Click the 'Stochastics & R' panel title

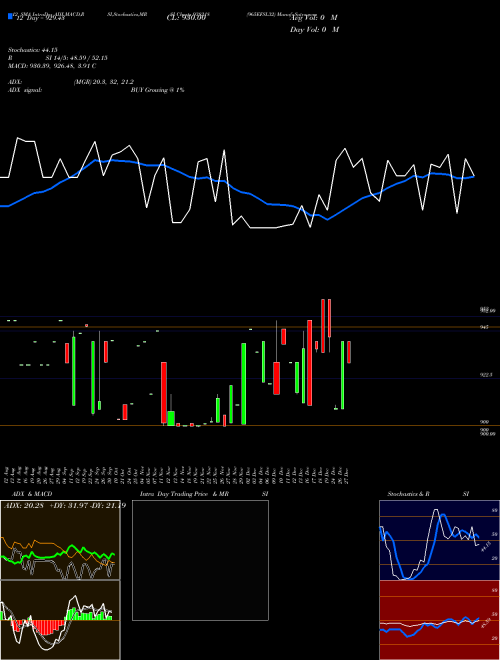(408, 494)
